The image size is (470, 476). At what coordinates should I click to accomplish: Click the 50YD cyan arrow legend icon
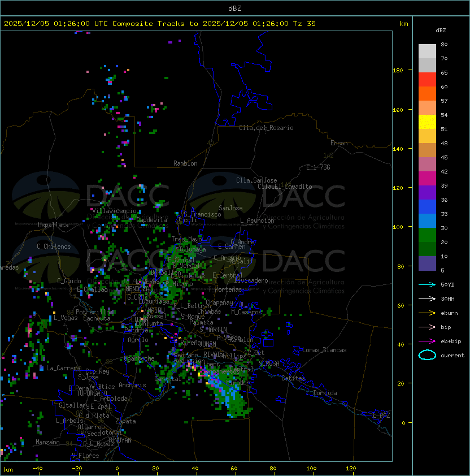tap(427, 284)
